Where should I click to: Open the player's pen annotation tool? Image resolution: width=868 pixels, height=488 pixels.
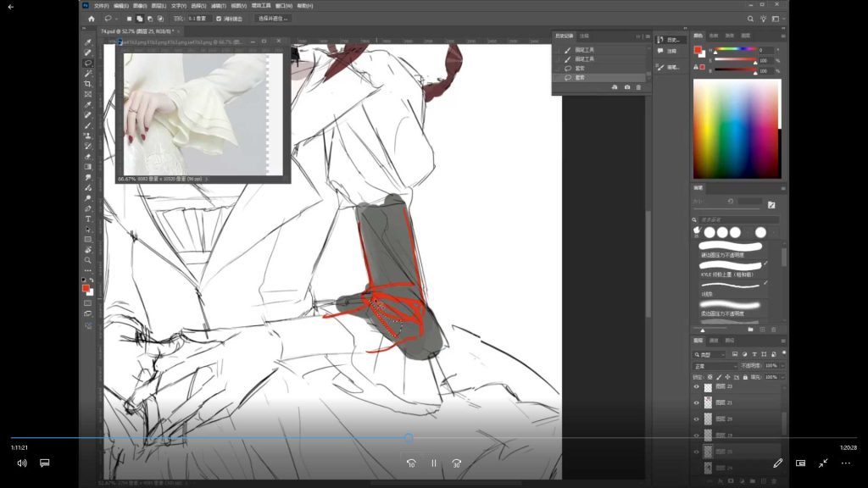click(778, 463)
